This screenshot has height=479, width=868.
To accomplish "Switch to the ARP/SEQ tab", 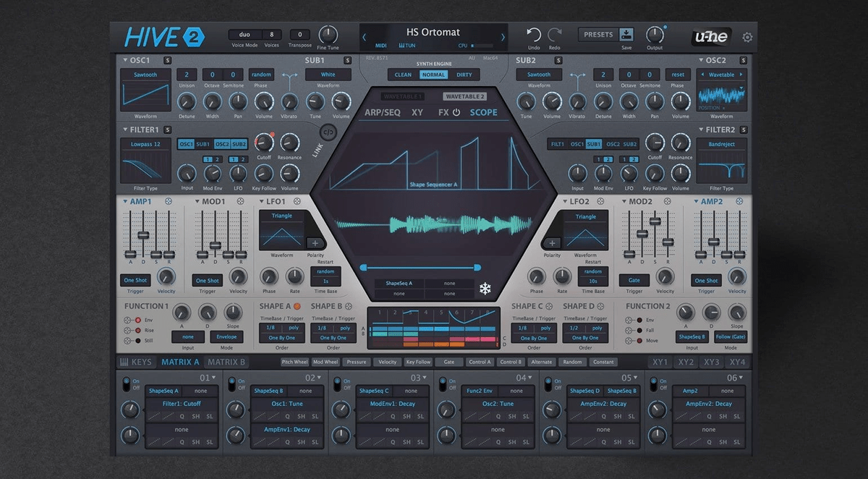I will coord(382,112).
